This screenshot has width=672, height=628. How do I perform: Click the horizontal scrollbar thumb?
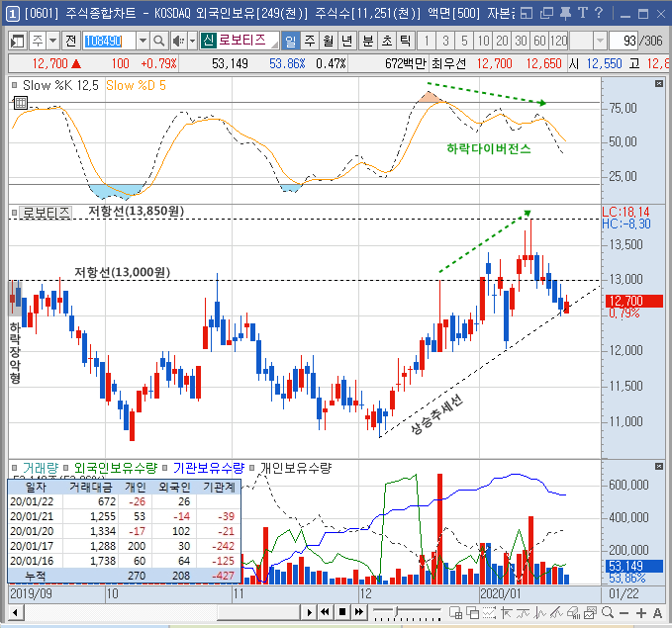coord(258,612)
